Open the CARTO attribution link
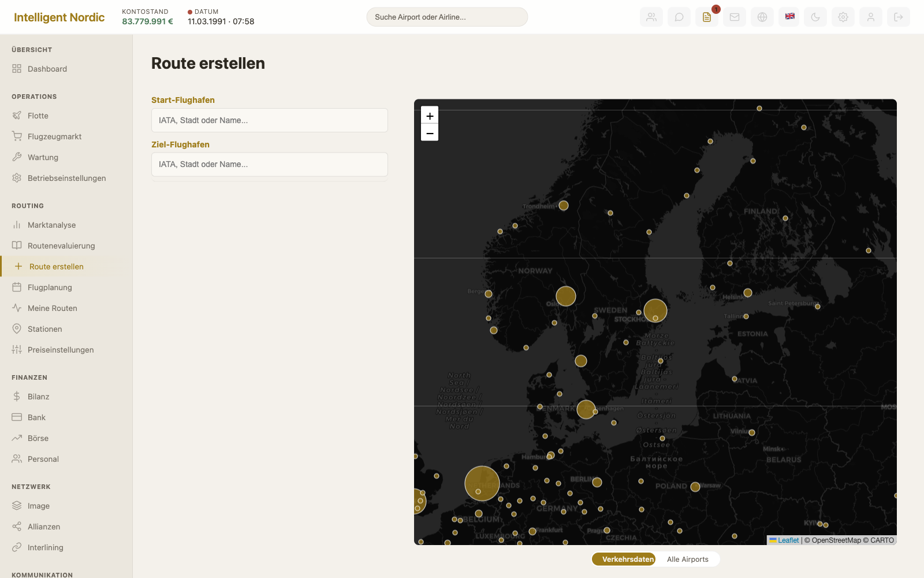The image size is (924, 578). pyautogui.click(x=882, y=540)
